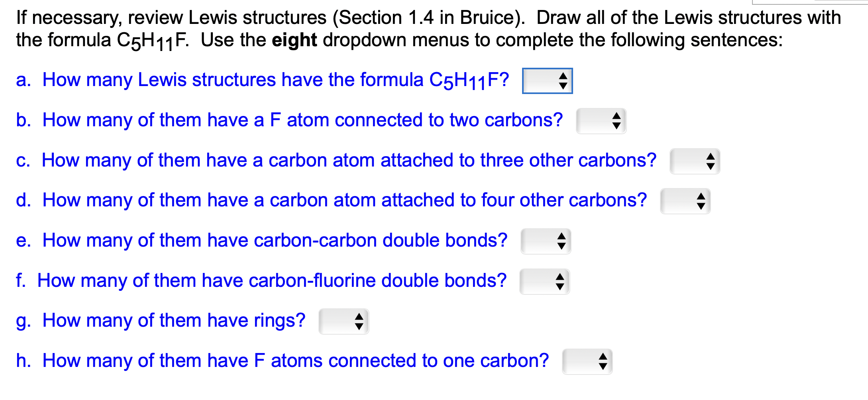Open the dropdown for question h

(587, 362)
